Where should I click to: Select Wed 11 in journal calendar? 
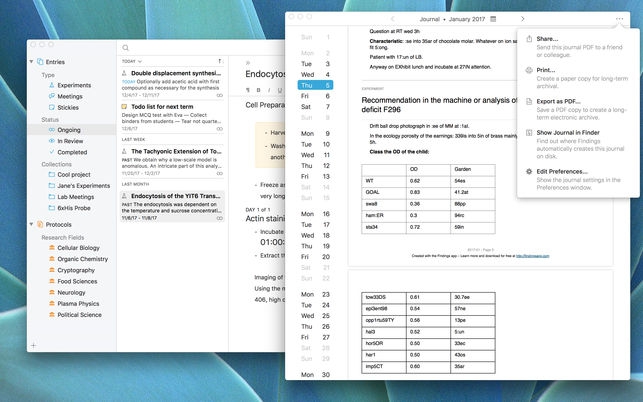pyautogui.click(x=315, y=155)
